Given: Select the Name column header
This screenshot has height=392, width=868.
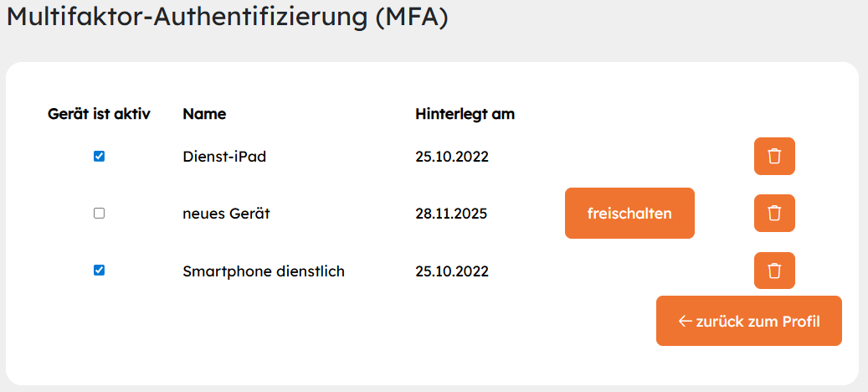Looking at the screenshot, I should 204,114.
